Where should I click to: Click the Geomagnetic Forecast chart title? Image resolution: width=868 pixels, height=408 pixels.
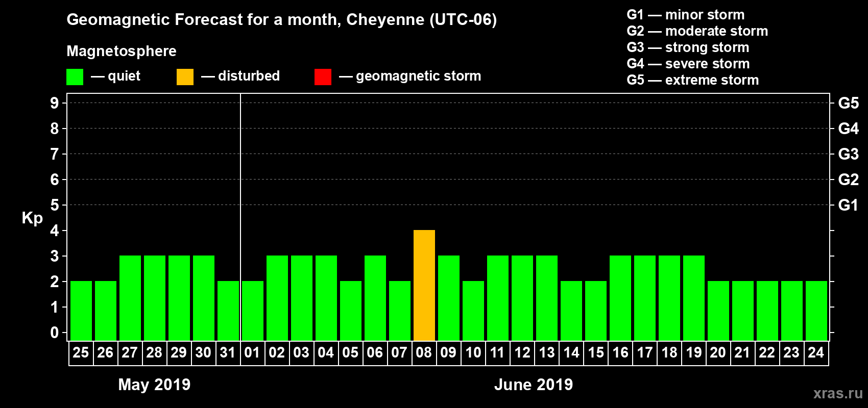(x=282, y=20)
